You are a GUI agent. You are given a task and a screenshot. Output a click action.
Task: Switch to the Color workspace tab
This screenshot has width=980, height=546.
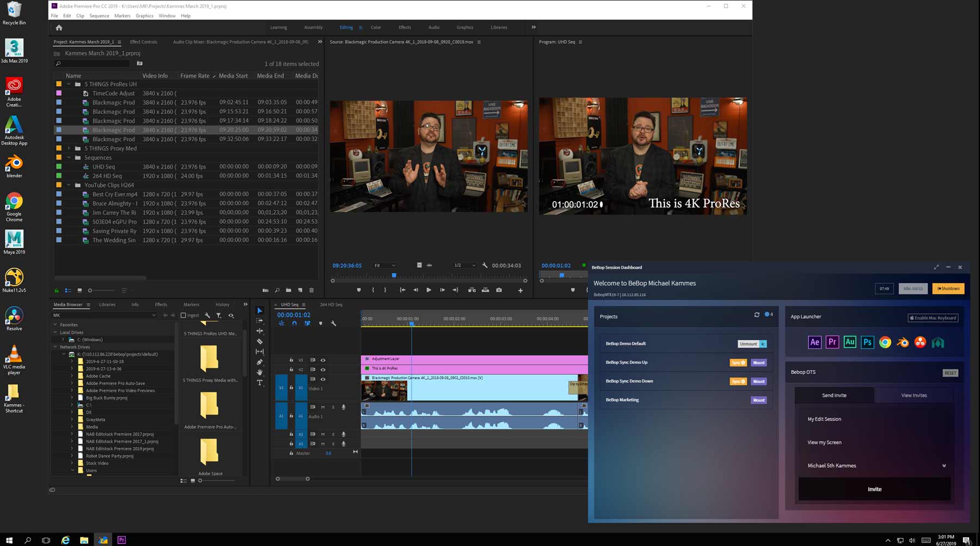click(x=376, y=27)
